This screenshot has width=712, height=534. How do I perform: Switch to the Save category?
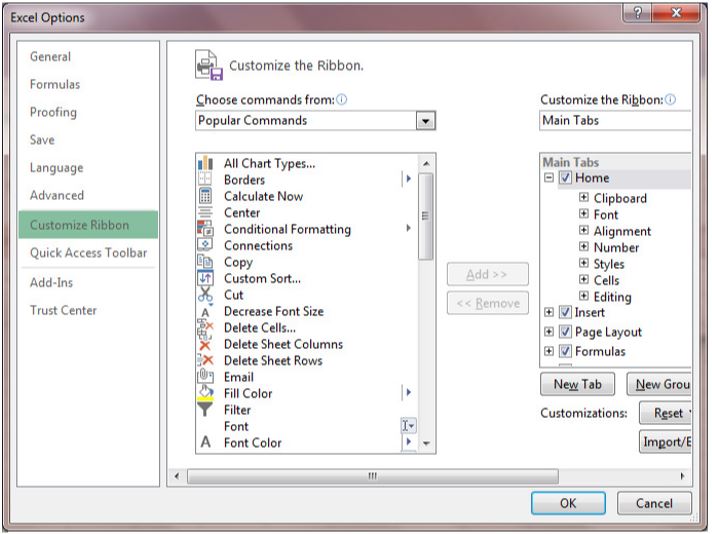[x=42, y=140]
